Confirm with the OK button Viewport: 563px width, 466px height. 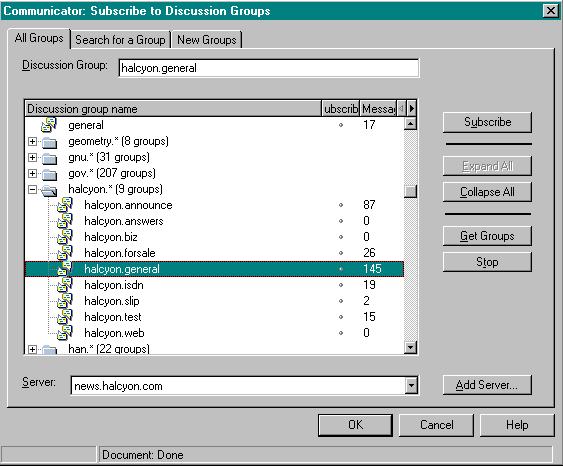(355, 425)
